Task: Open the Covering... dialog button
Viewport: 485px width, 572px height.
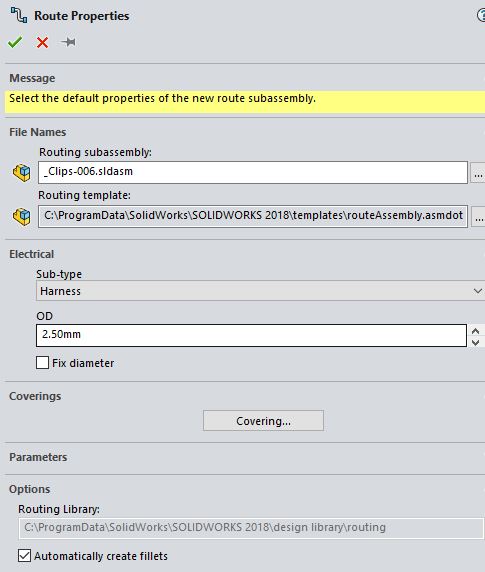Action: pyautogui.click(x=263, y=421)
